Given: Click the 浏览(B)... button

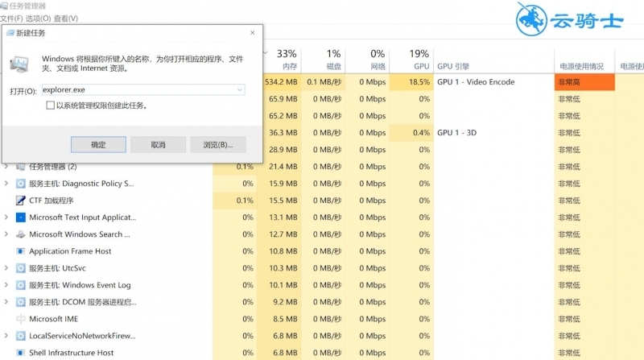Looking at the screenshot, I should click(218, 145).
